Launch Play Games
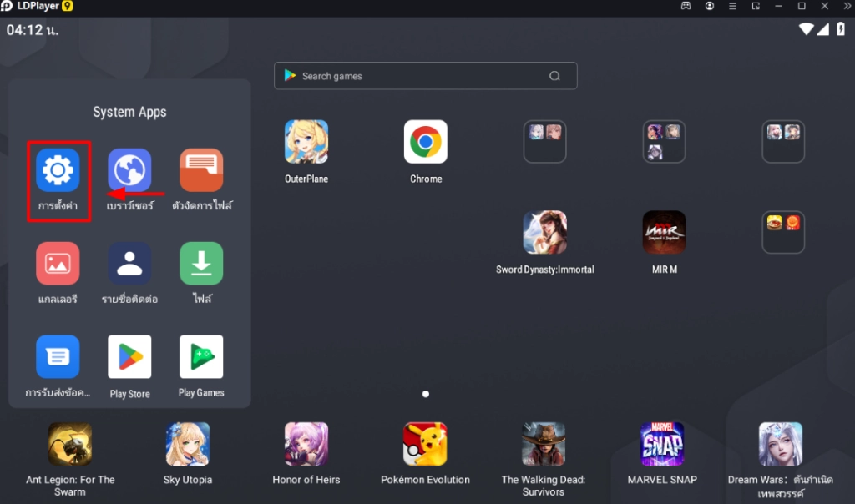855x504 pixels. point(201,357)
